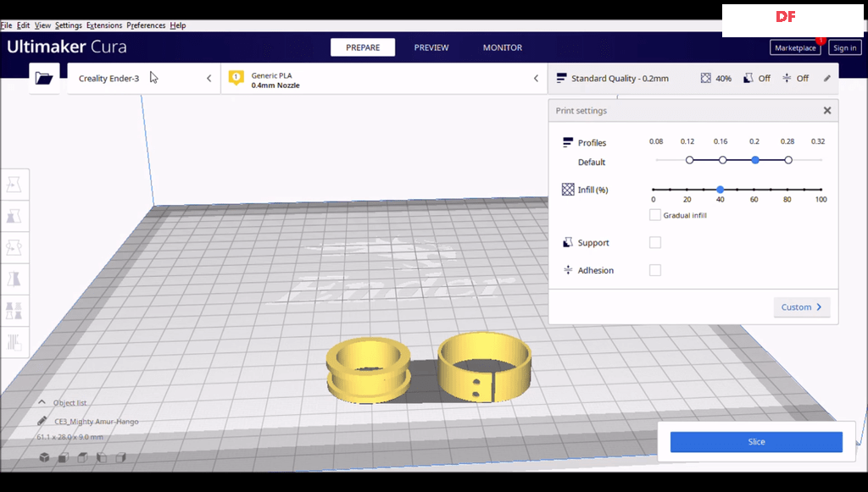Switch to the PREPARE stage
This screenshot has width=868, height=492.
(x=363, y=47)
